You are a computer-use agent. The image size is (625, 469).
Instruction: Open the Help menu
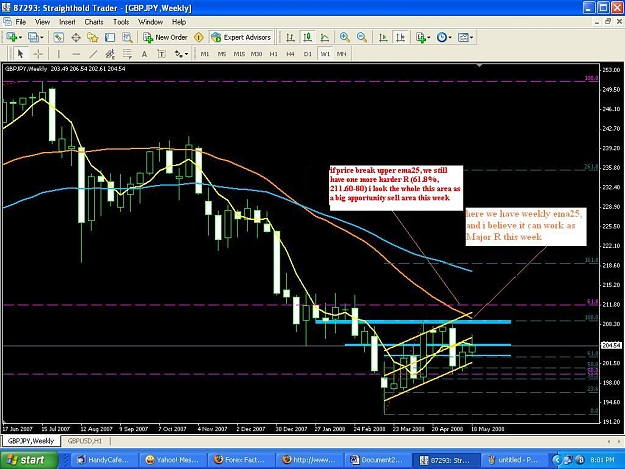179,22
